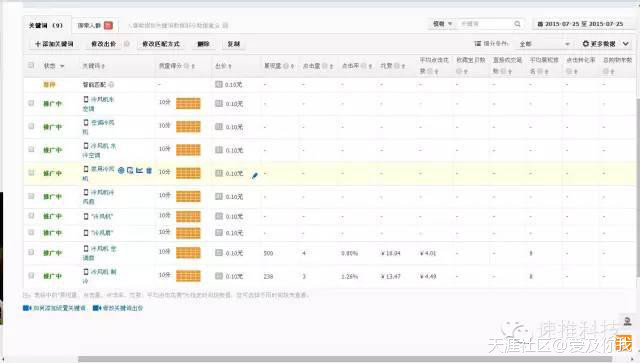
Task: Open the 全部 filter dropdown
Action: coord(544,44)
